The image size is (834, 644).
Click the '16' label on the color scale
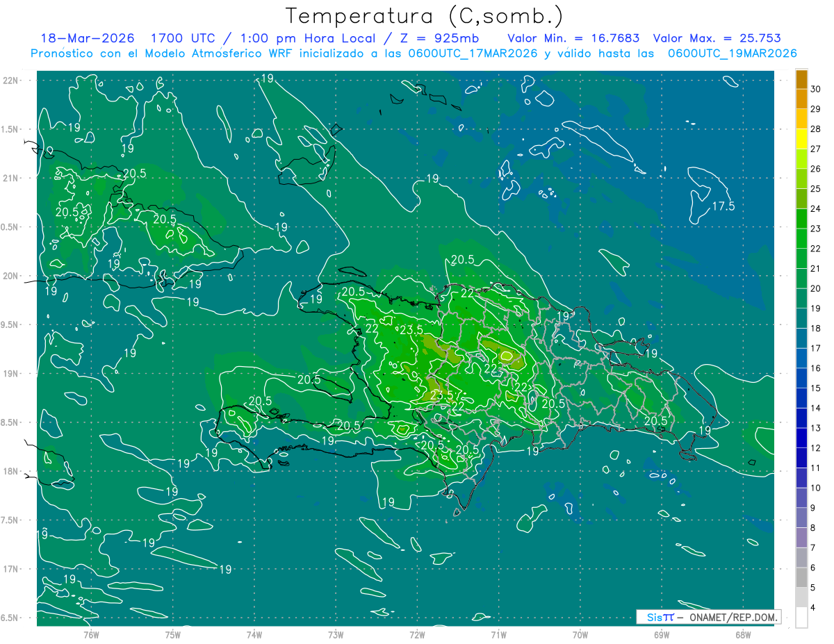[816, 368]
